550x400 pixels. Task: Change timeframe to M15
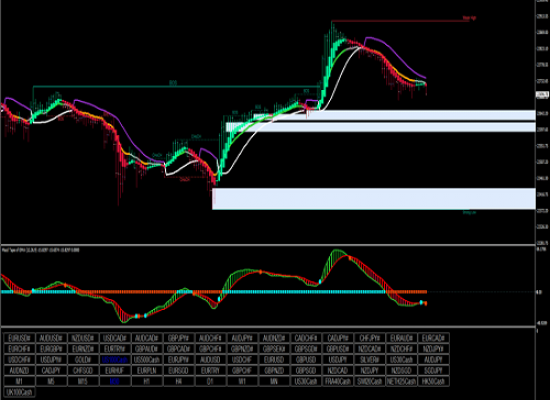83,381
